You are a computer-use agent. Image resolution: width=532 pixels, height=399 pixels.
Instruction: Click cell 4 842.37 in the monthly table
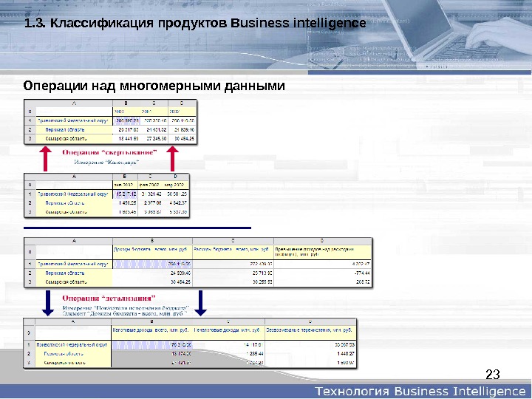point(177,203)
